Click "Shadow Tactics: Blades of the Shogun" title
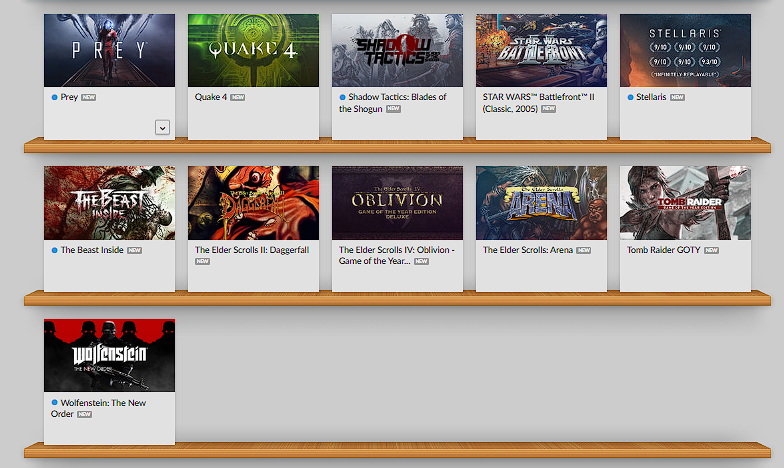 392,102
